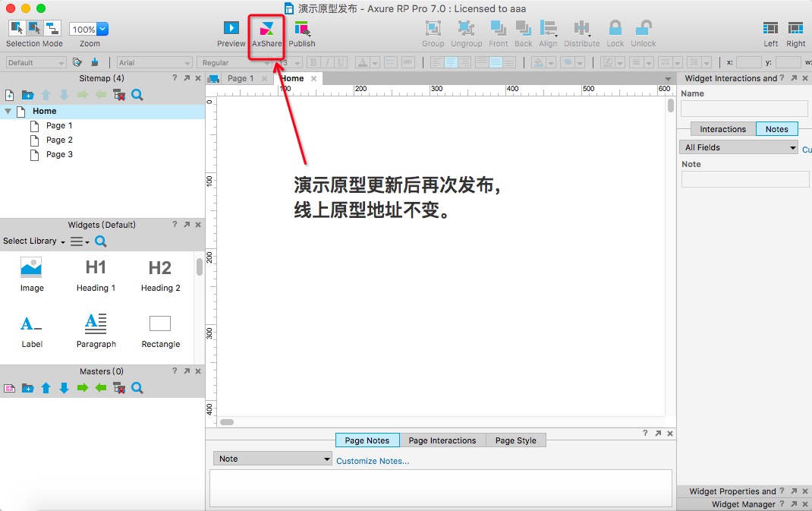The height and width of the screenshot is (511, 812).
Task: Switch to the Page Interactions tab
Action: click(442, 440)
